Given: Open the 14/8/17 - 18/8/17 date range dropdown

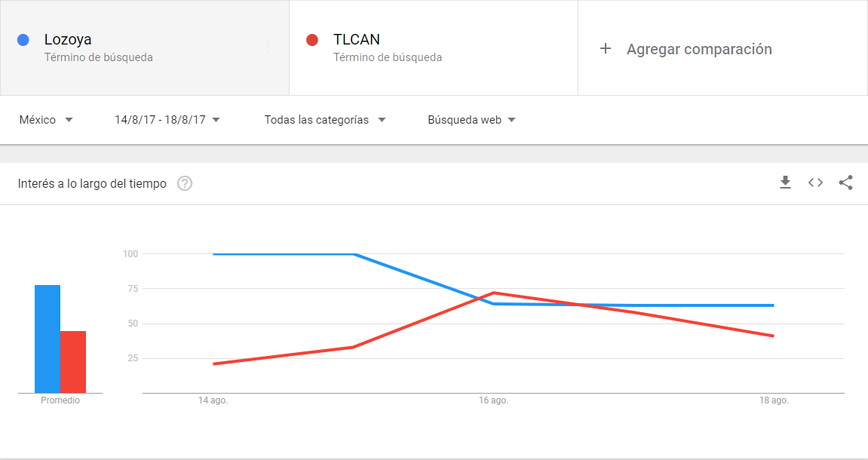Looking at the screenshot, I should (x=167, y=120).
